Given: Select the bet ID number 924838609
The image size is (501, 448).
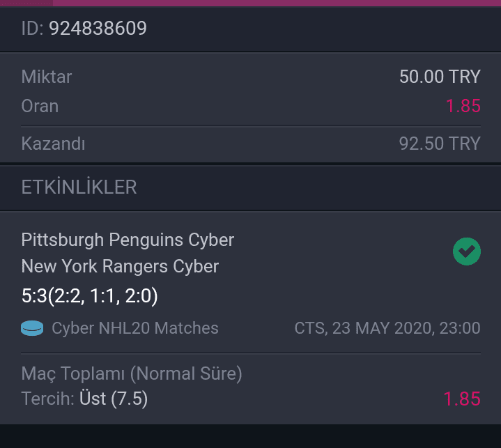Looking at the screenshot, I should click(98, 28).
